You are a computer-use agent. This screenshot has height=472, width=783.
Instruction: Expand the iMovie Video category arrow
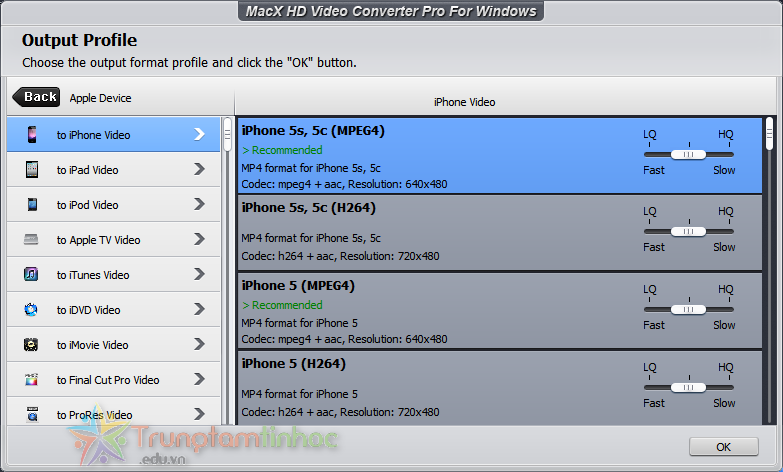coord(199,344)
